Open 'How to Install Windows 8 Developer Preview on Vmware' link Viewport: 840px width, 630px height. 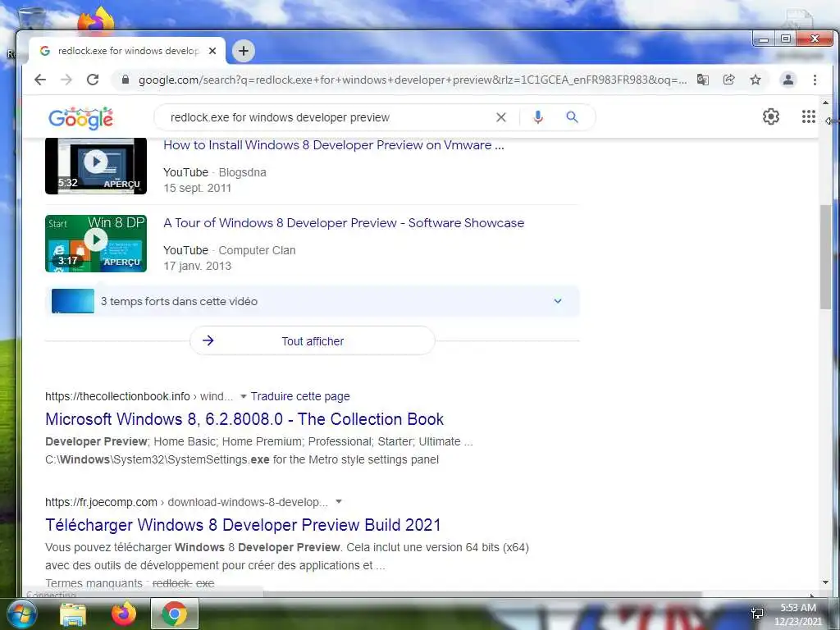pos(334,145)
